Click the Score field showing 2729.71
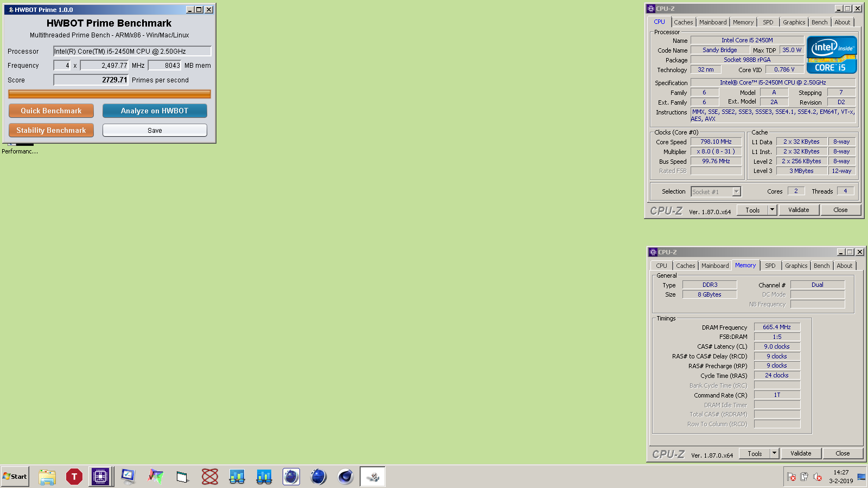The width and height of the screenshot is (868, 488). tap(91, 80)
